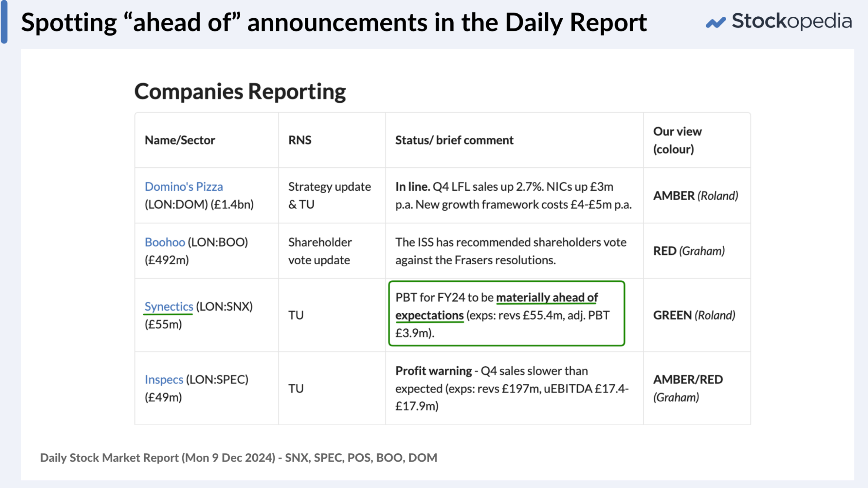Click the slide title about ahead-of announcements
The height and width of the screenshot is (488, 868).
pos(334,22)
